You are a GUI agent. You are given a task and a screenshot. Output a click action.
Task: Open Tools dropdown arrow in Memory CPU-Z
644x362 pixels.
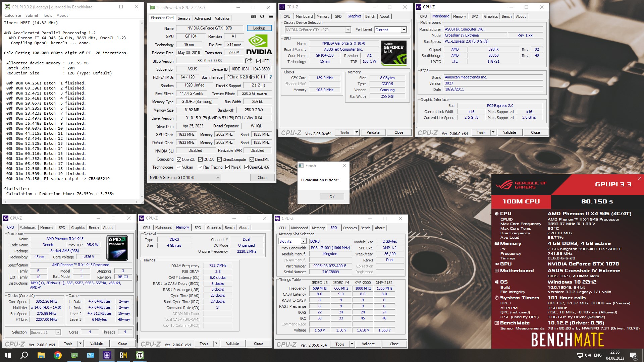[216, 344]
